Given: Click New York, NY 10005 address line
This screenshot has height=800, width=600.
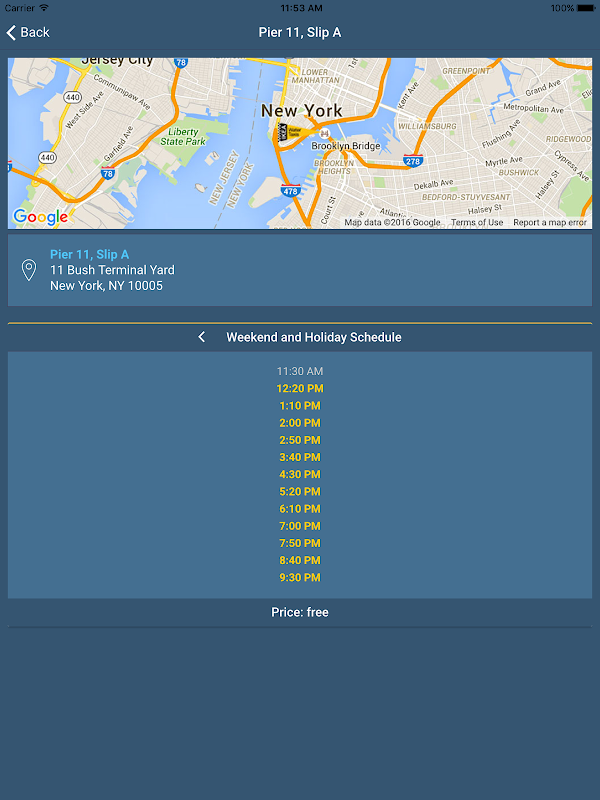Looking at the screenshot, I should [106, 286].
